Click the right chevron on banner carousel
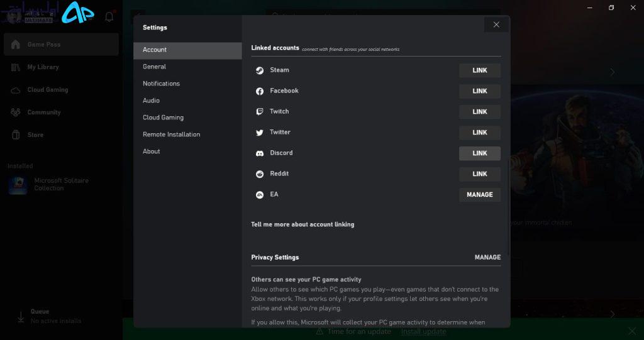This screenshot has width=644, height=340. coord(613,72)
